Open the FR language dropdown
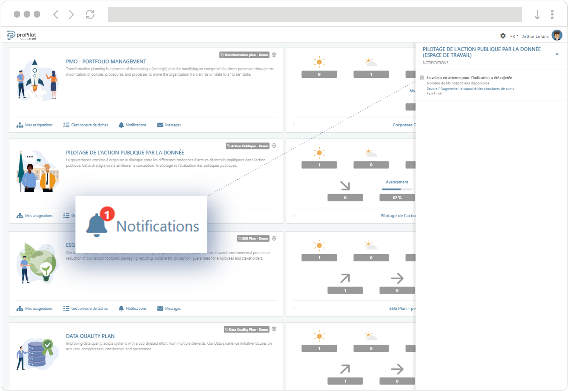Screen dimensions: 569x392 pos(514,36)
